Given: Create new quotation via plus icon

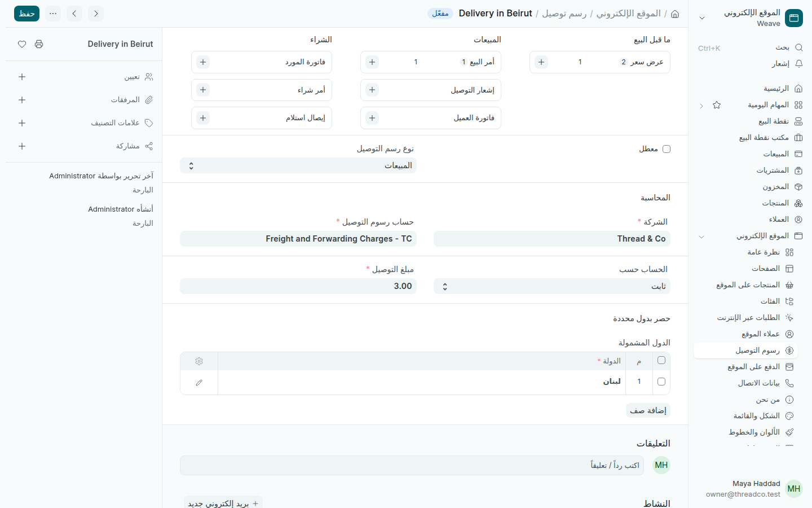Looking at the screenshot, I should 541,62.
